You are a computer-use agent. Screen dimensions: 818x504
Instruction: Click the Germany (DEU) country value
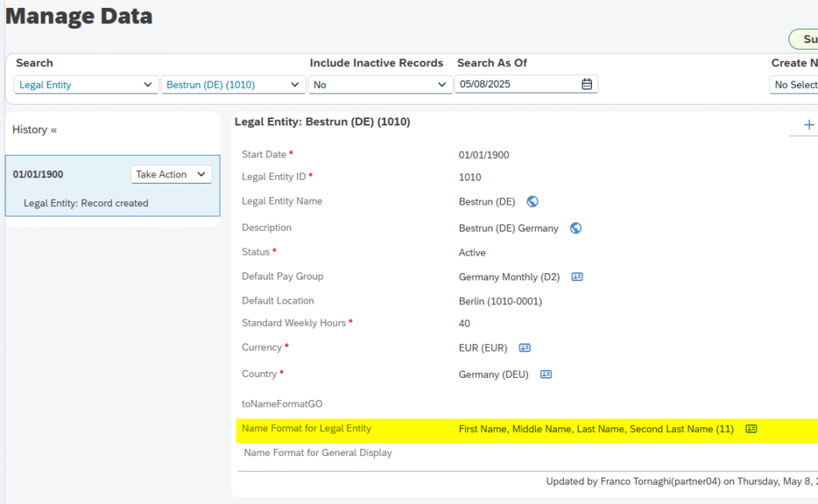[x=493, y=375]
